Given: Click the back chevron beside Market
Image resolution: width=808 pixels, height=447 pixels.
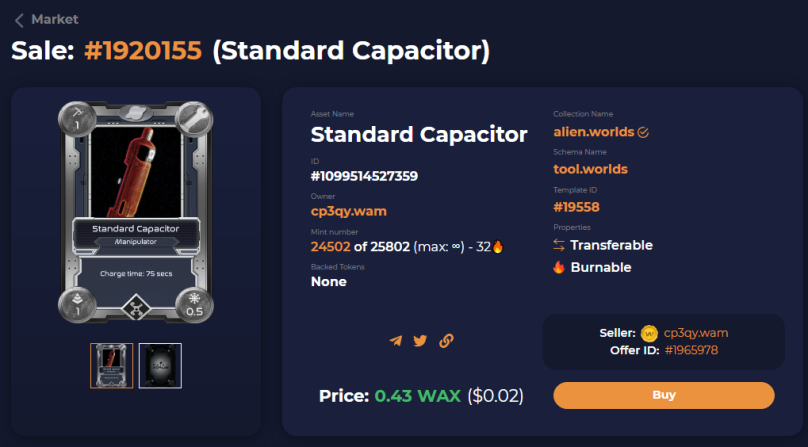Looking at the screenshot, I should pyautogui.click(x=19, y=20).
